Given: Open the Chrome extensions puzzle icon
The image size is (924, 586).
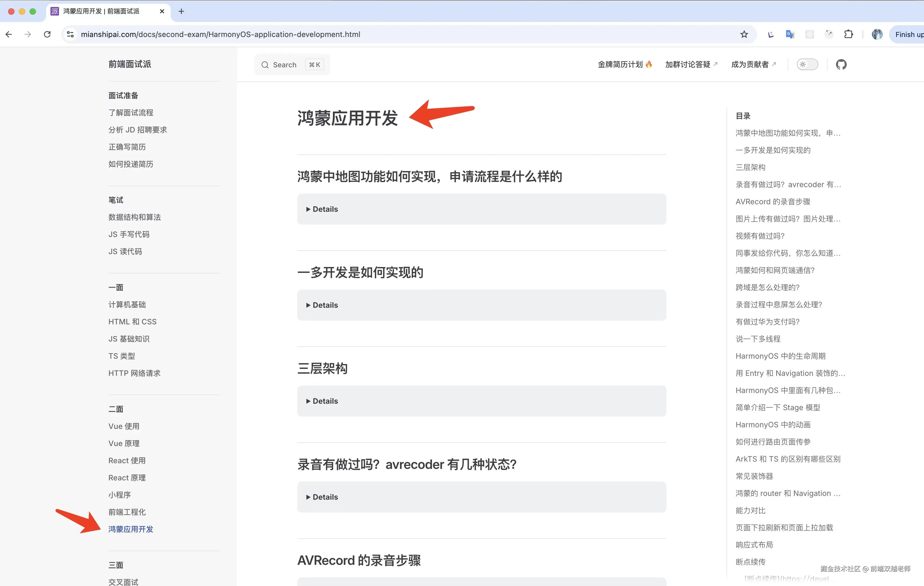Looking at the screenshot, I should tap(849, 34).
